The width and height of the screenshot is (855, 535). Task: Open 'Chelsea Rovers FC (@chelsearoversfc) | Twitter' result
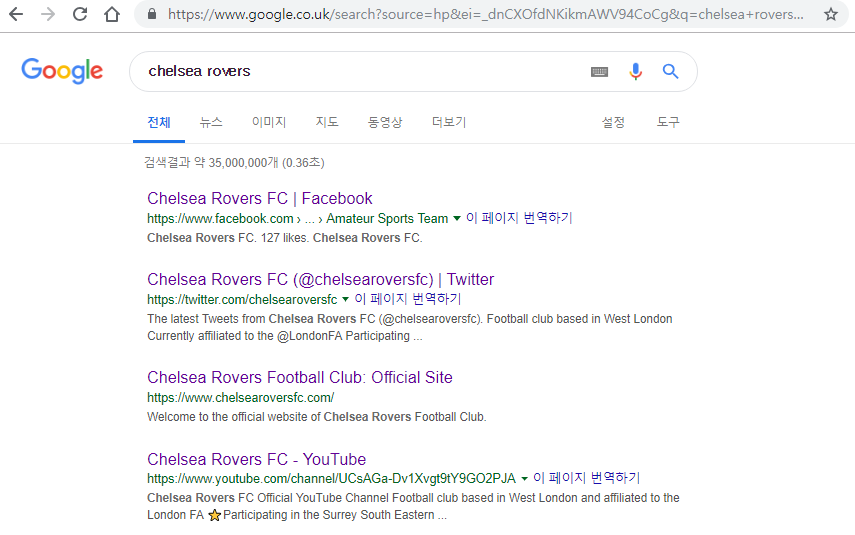(320, 279)
